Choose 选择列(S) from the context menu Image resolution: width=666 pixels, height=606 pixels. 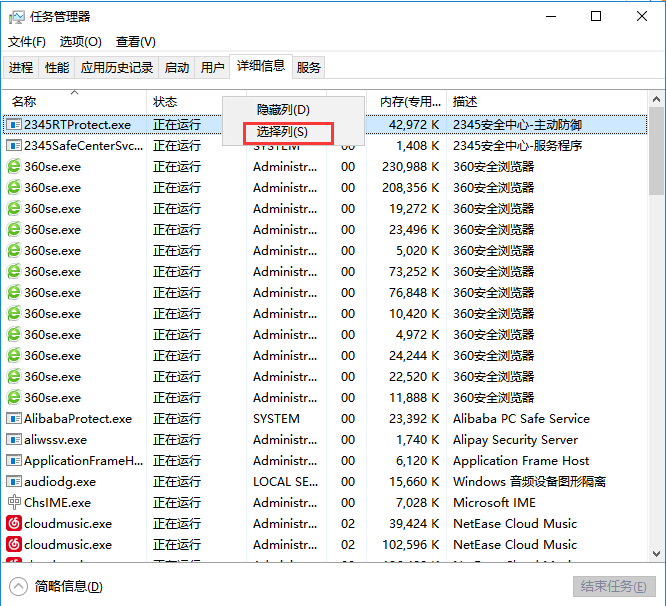[x=282, y=132]
